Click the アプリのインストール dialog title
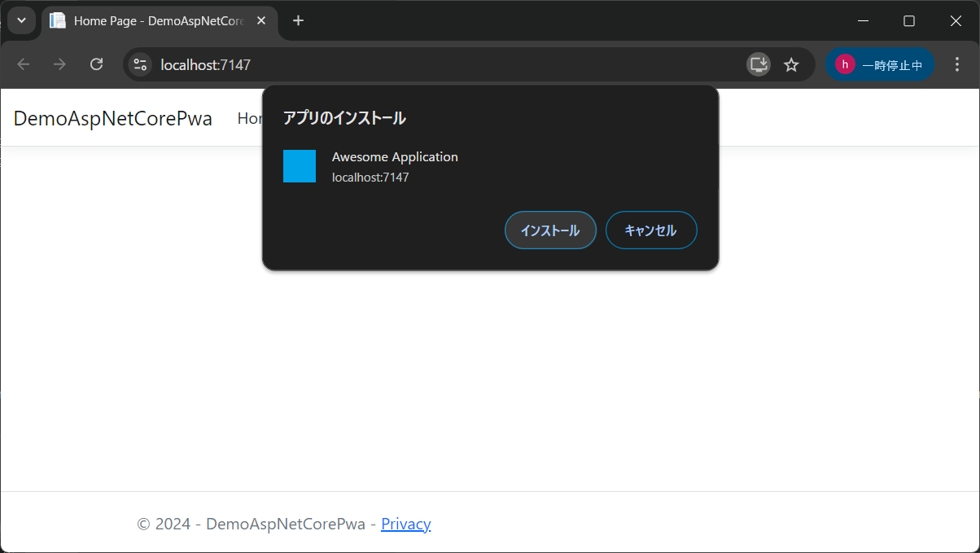This screenshot has width=980, height=553. tap(344, 118)
